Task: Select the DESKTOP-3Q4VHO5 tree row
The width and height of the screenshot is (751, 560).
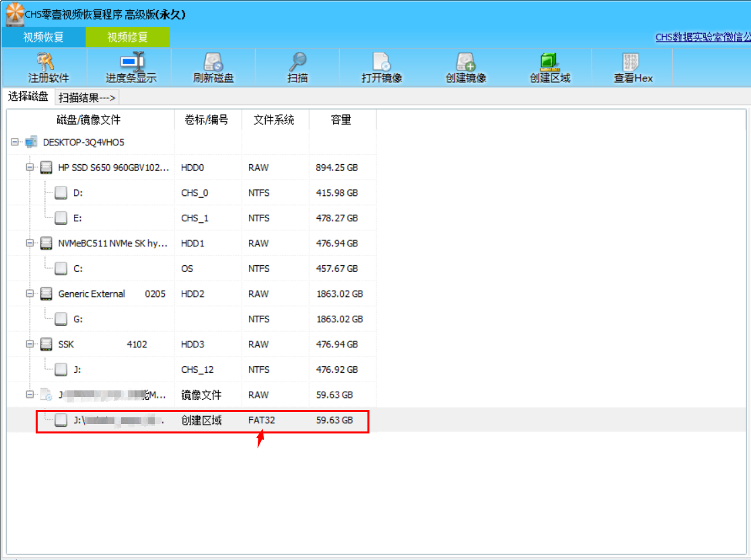Action: point(83,142)
